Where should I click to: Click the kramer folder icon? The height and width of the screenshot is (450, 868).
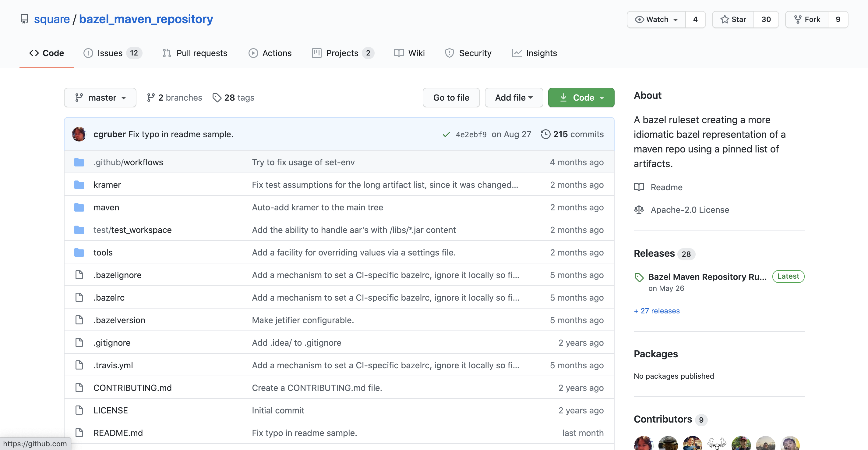[79, 185]
